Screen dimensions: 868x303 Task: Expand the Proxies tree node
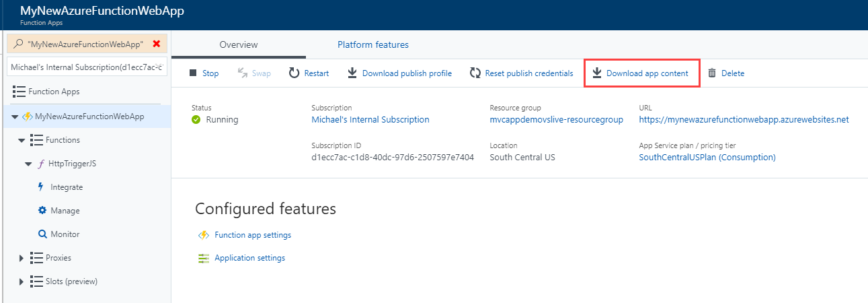point(22,258)
